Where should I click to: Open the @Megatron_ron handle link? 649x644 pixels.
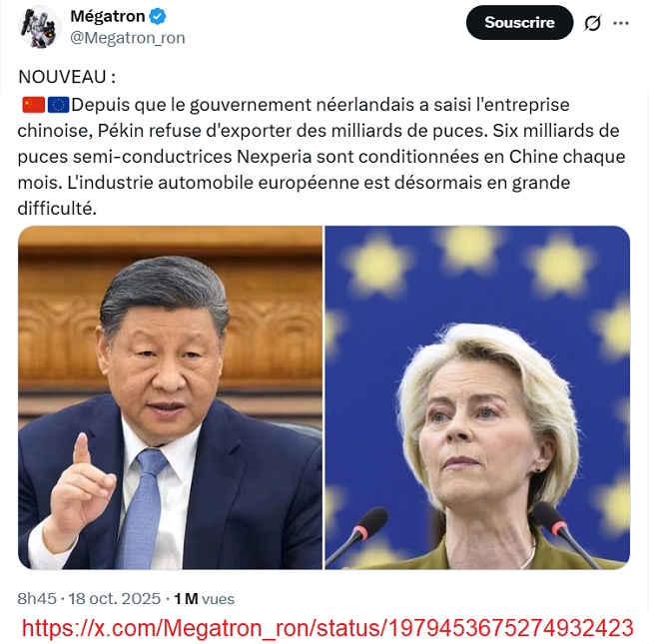pyautogui.click(x=128, y=38)
